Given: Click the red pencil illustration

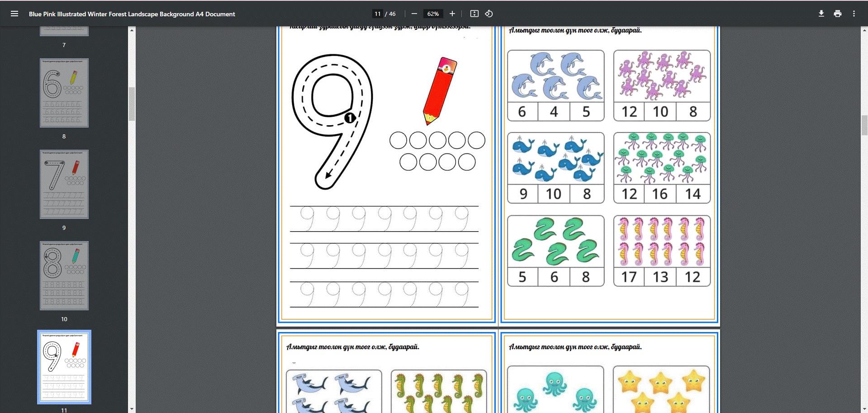Looking at the screenshot, I should point(440,90).
